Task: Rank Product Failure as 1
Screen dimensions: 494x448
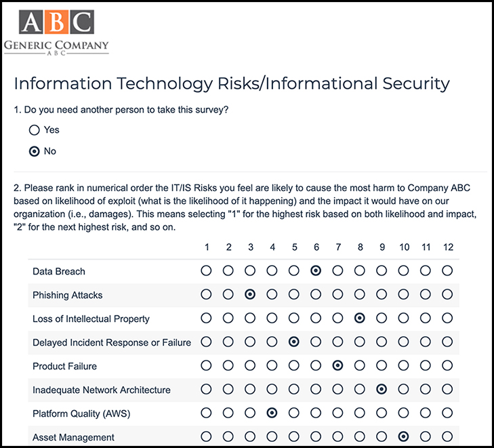Action: click(206, 365)
